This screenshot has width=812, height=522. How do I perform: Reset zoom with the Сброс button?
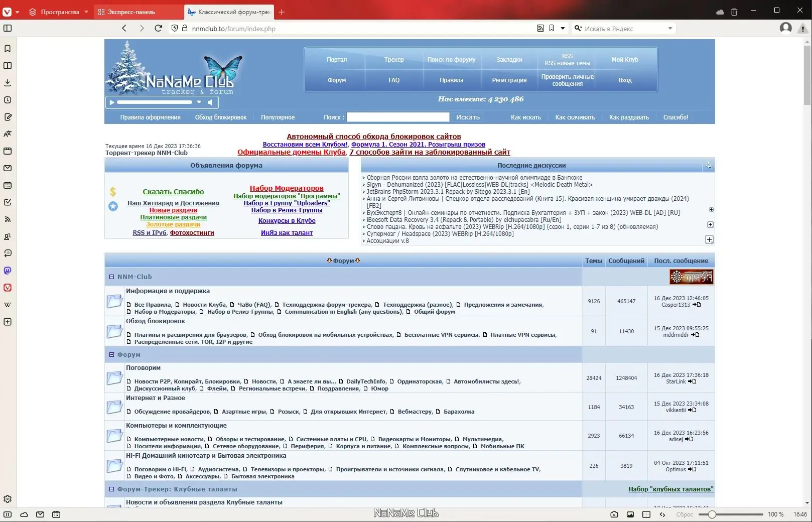pyautogui.click(x=685, y=514)
